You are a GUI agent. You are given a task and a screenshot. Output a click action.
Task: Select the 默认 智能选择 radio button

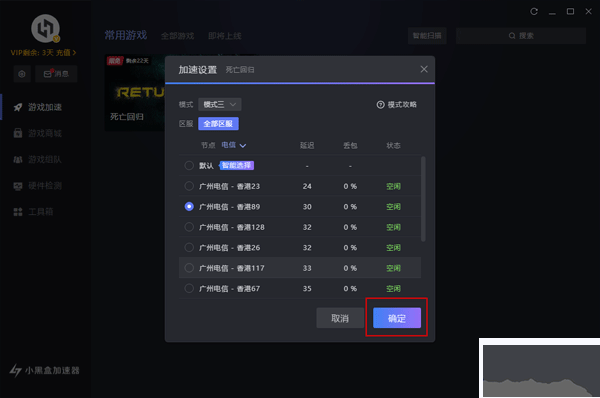click(189, 165)
